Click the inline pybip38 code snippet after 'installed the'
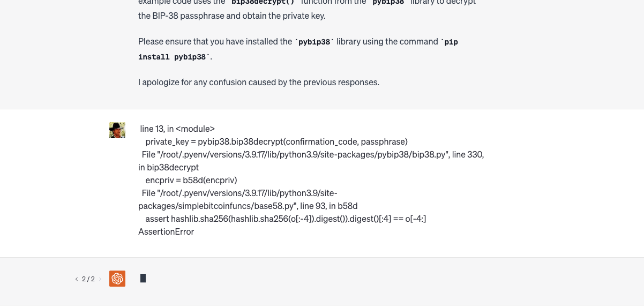The width and height of the screenshot is (644, 307). coord(314,42)
